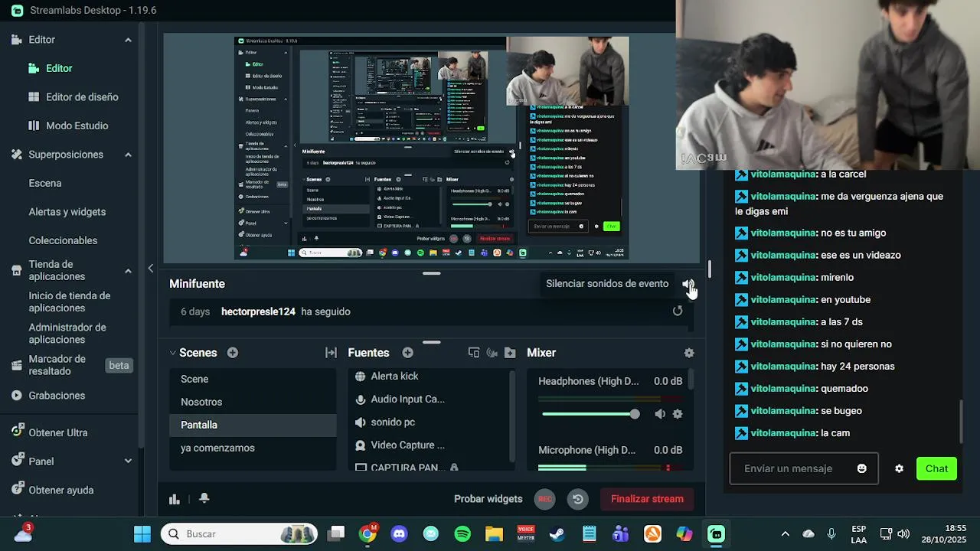
Task: Open Marcador de resaltado beta
Action: point(71,365)
